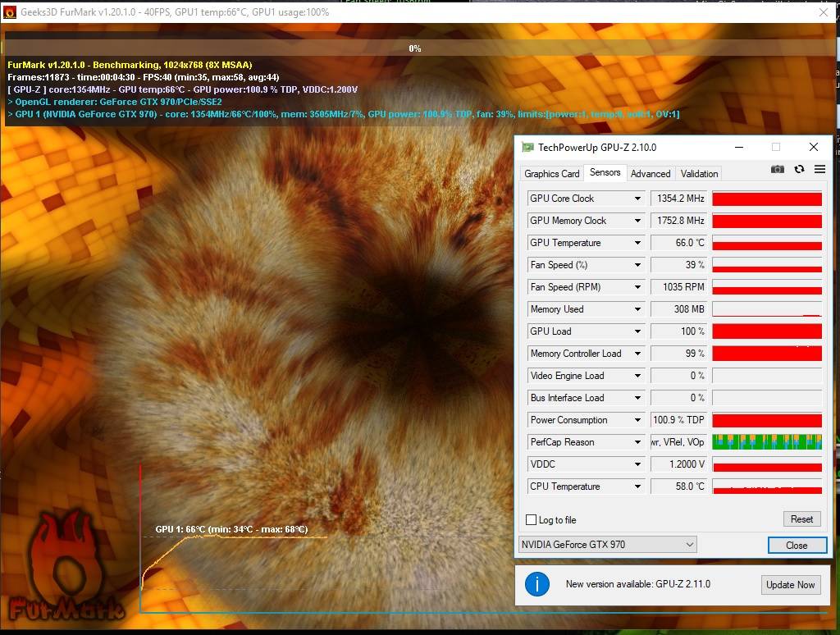Image resolution: width=840 pixels, height=635 pixels.
Task: Click the Update Now button
Action: 790,585
